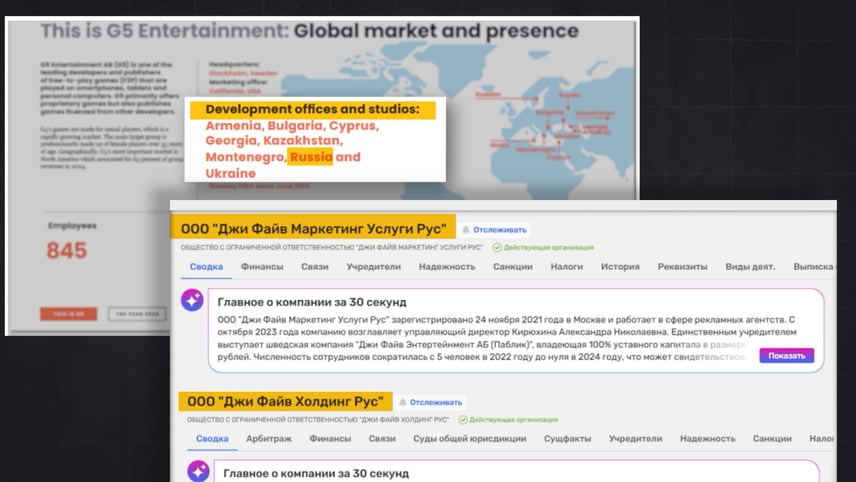856x482 pixels.
Task: Select the Налоги tab
Action: (566, 267)
